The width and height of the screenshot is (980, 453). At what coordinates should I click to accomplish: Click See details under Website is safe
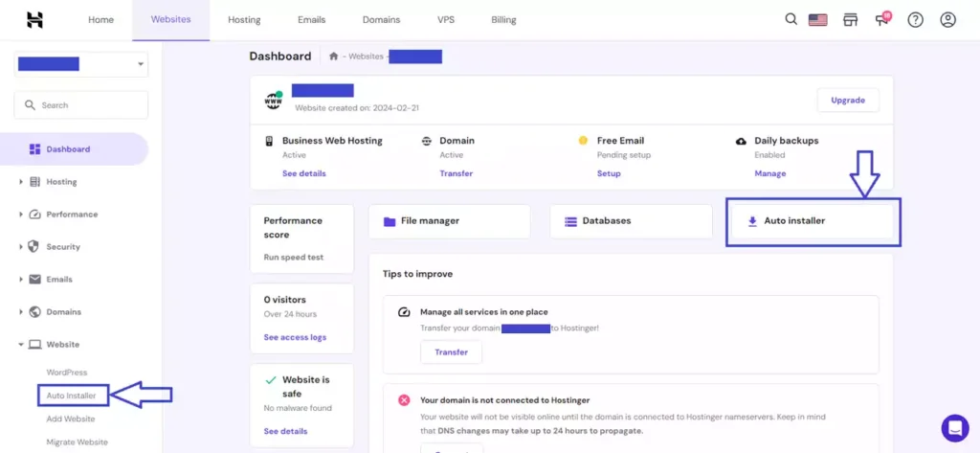[x=285, y=431]
